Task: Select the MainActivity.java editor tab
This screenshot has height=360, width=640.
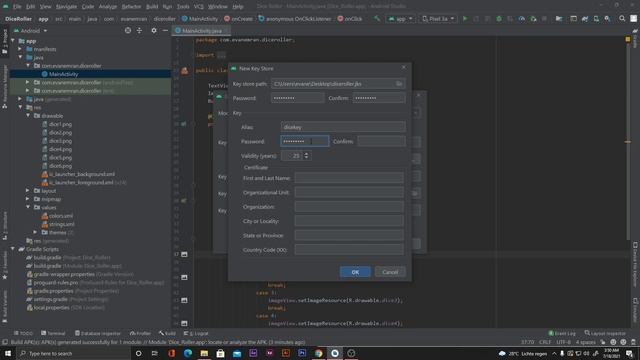Action: [x=202, y=31]
